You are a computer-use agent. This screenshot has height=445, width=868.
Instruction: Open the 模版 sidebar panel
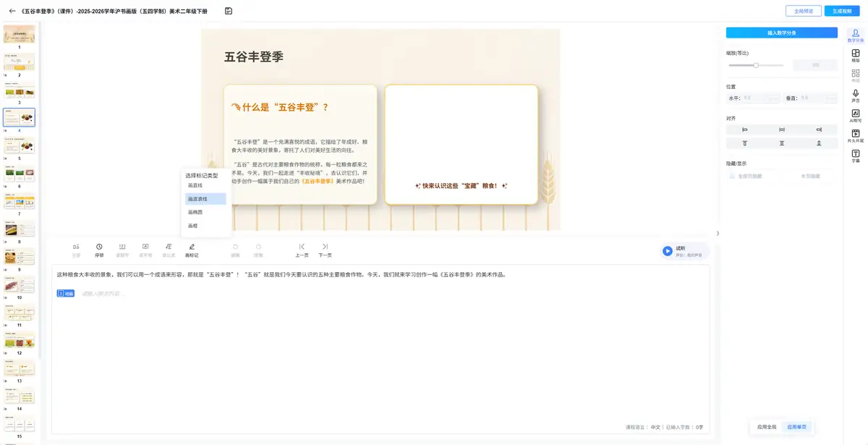(856, 56)
